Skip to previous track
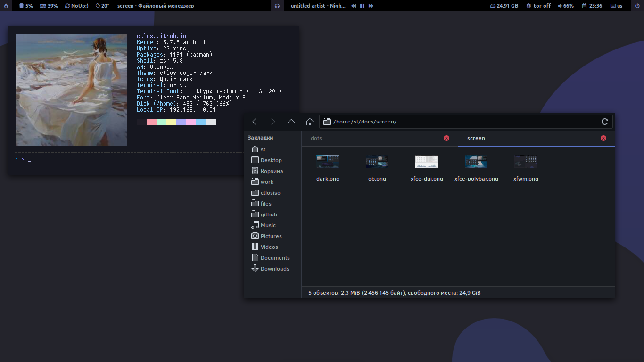Screen dimensions: 644x362 pos(354,6)
